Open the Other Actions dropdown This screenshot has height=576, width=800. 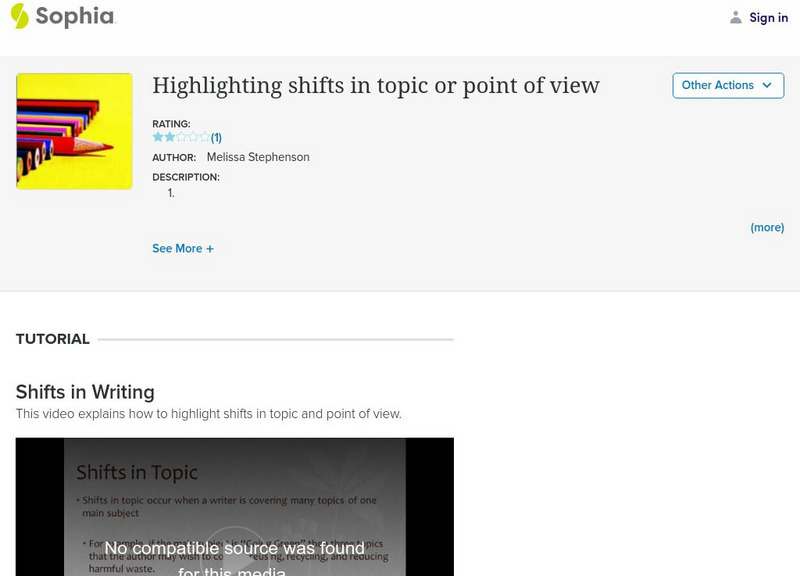[727, 85]
